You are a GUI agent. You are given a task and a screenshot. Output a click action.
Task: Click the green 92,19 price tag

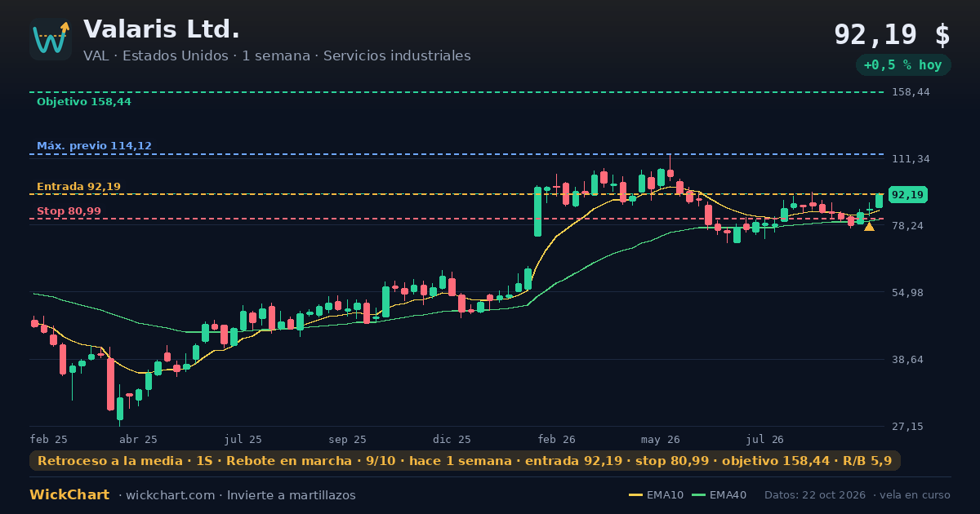tap(907, 195)
